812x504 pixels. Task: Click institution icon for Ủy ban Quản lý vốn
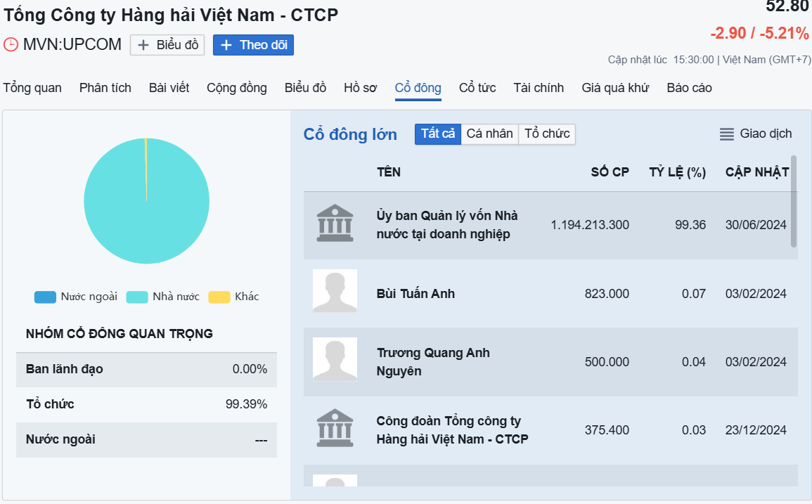pyautogui.click(x=335, y=224)
